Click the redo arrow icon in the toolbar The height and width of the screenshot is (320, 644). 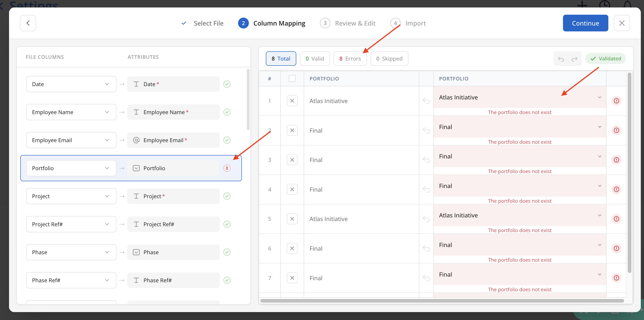pos(574,59)
